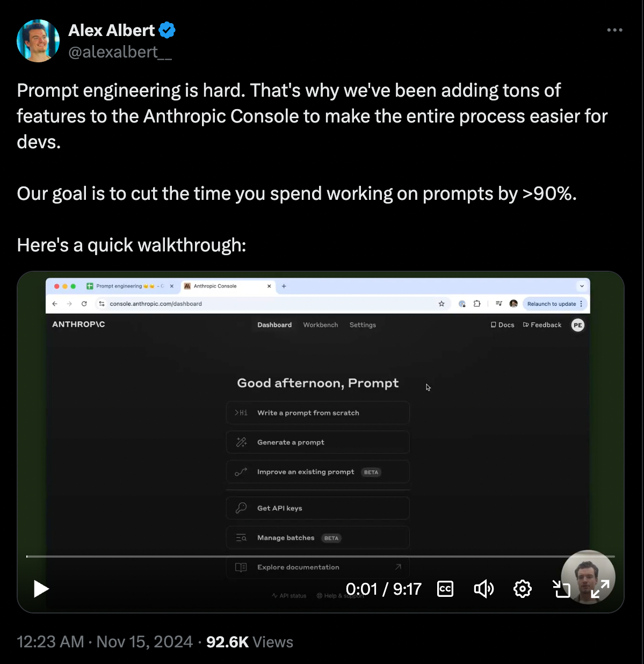Click Generate a prompt
This screenshot has height=664, width=644.
pyautogui.click(x=317, y=442)
